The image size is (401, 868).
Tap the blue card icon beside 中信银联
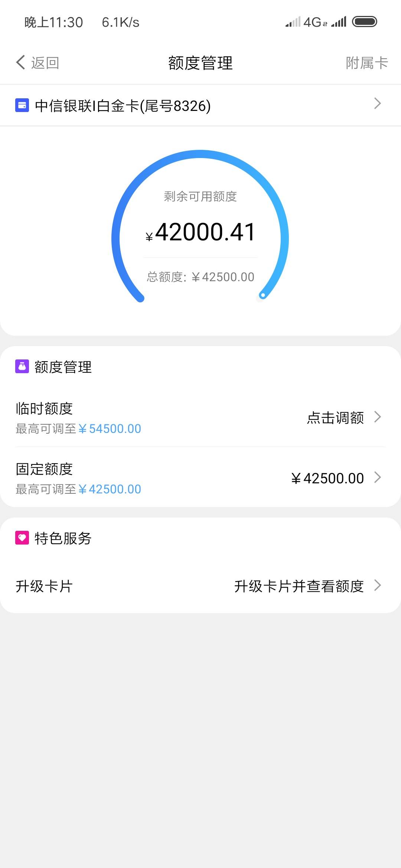click(22, 105)
